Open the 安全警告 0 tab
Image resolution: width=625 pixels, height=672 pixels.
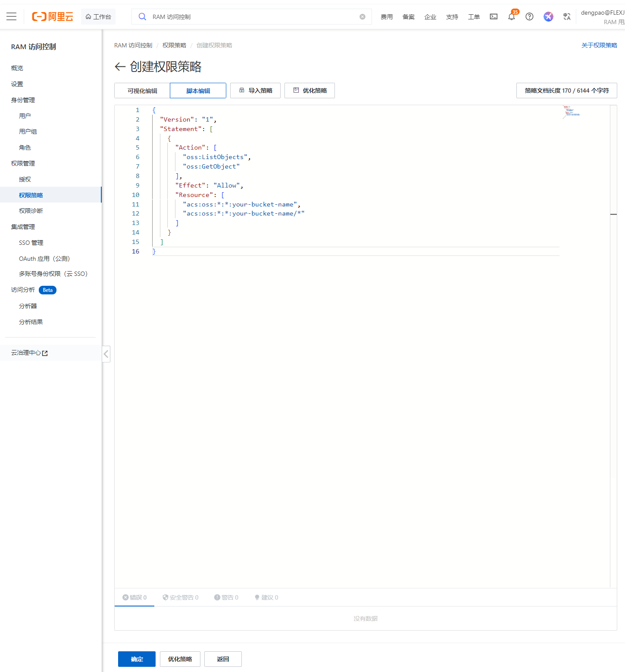(180, 597)
